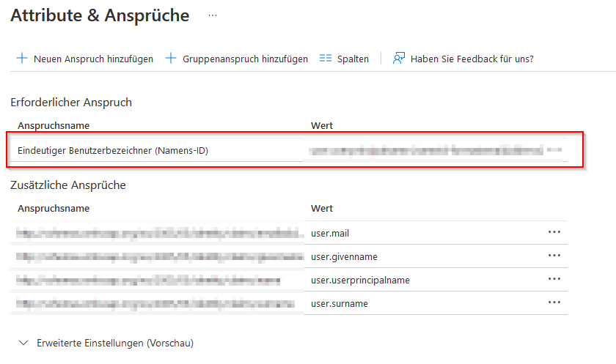Open the ellipsis menu beside the page title
616x364 pixels.
[x=213, y=15]
